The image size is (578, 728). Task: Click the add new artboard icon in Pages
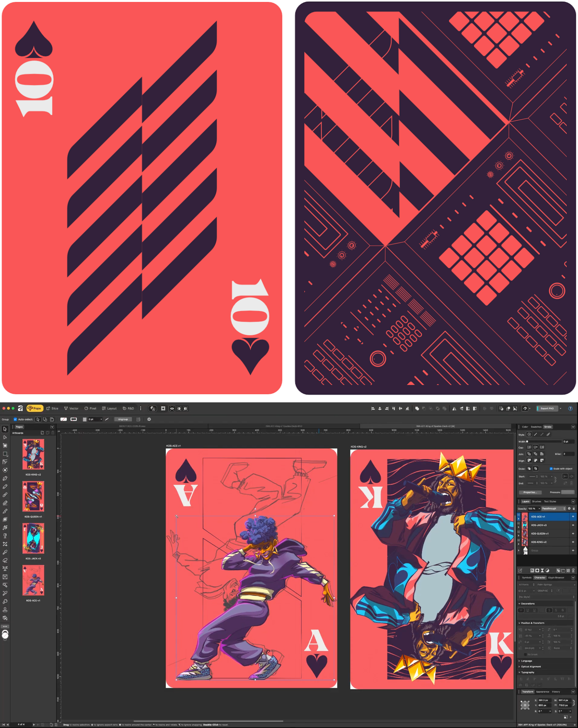[x=42, y=433]
